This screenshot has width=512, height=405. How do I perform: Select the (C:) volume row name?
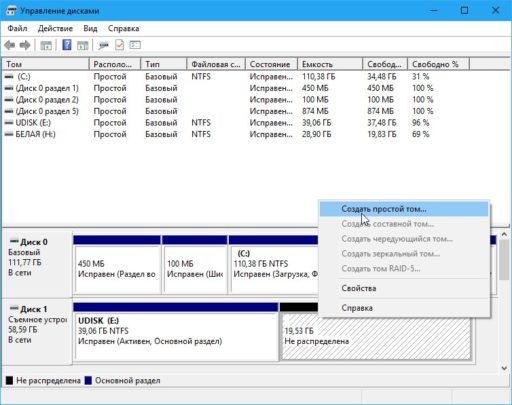tap(24, 77)
